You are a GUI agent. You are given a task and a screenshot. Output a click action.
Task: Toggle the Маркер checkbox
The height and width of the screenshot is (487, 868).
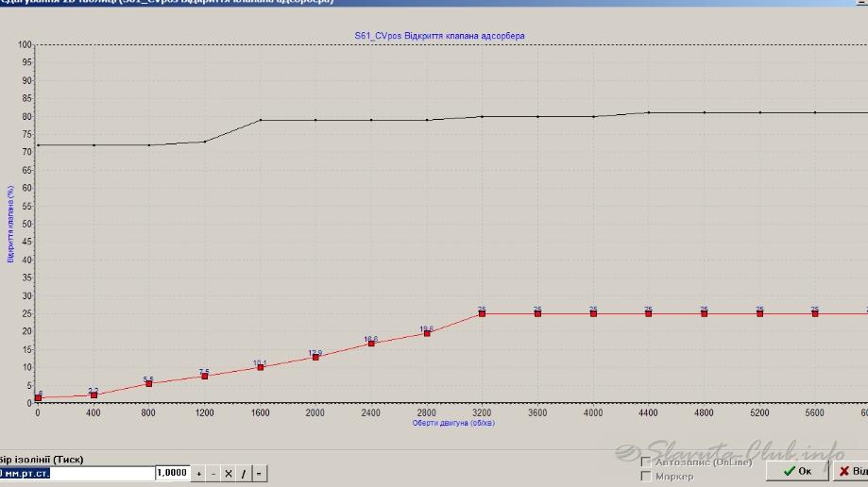(x=646, y=477)
